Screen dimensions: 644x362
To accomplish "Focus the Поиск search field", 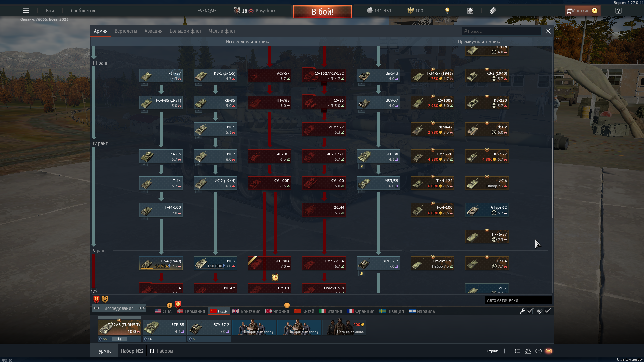I will tap(502, 31).
